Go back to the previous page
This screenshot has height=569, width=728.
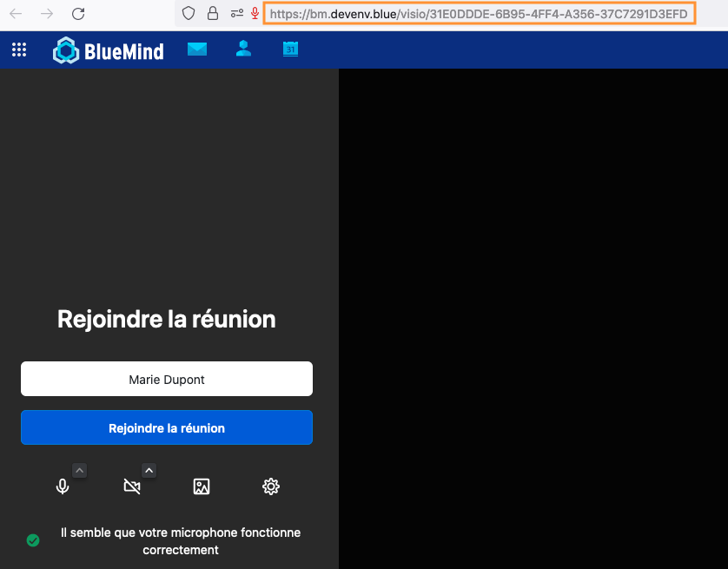click(x=16, y=14)
